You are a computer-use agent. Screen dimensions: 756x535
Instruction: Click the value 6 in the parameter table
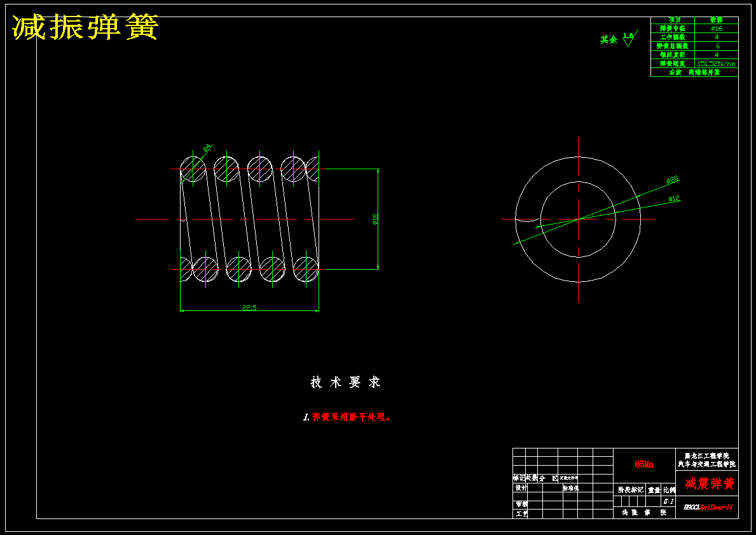click(x=717, y=46)
